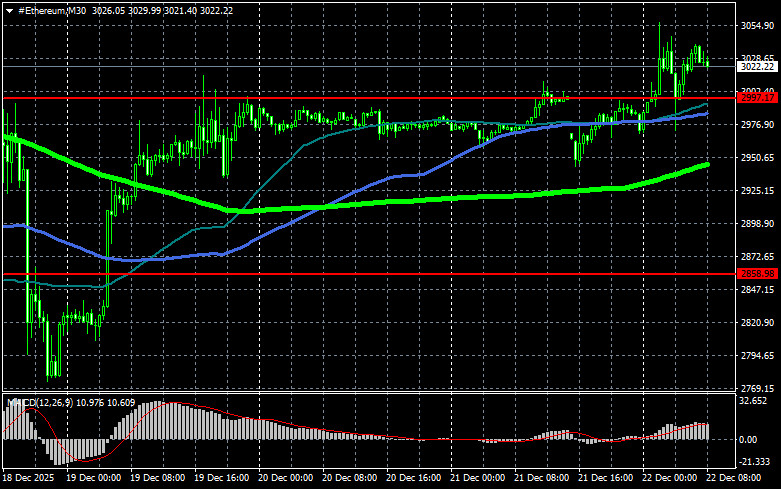Click the 2820.90 price scale value
Screen dimensions: 781x489
coord(757,323)
